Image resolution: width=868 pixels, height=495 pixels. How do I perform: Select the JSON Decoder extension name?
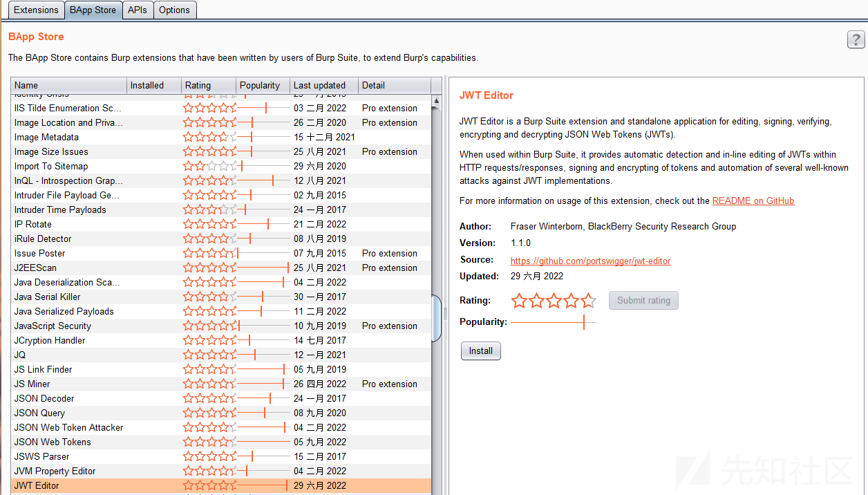coord(44,398)
